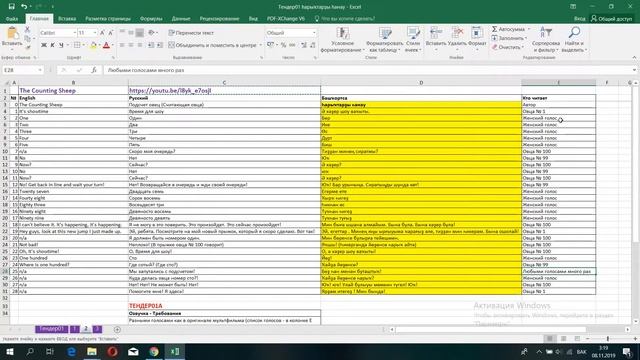Open Windows Start menu

point(9,351)
